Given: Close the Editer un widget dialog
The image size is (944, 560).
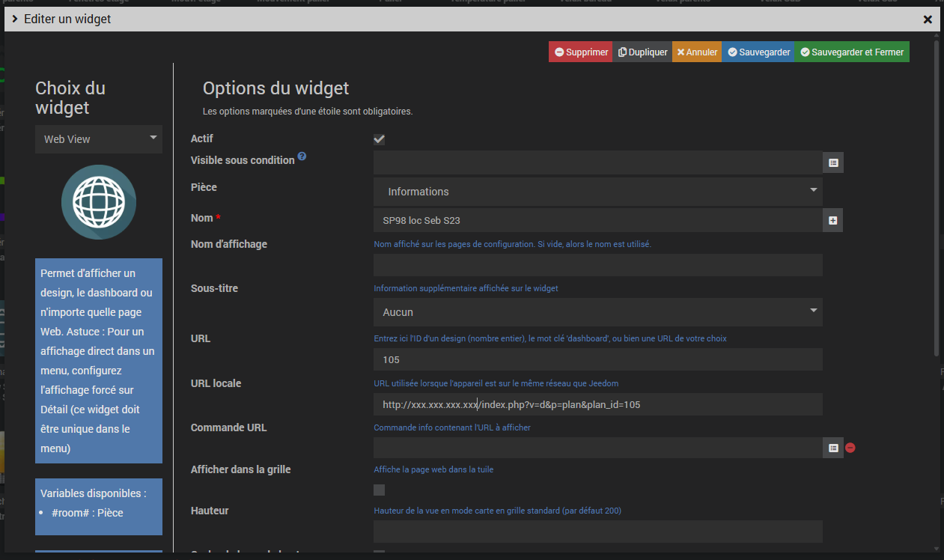Looking at the screenshot, I should click(x=928, y=19).
